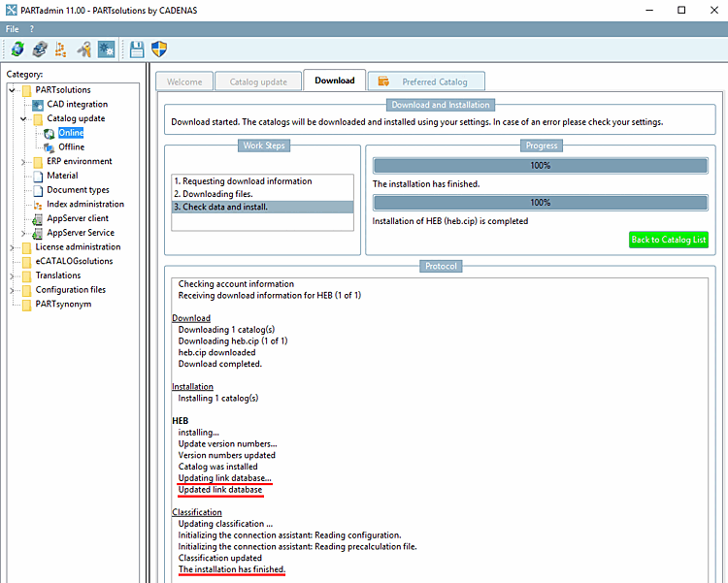Click the gears configuration toolbar icon
The image size is (728, 583).
pyautogui.click(x=107, y=49)
